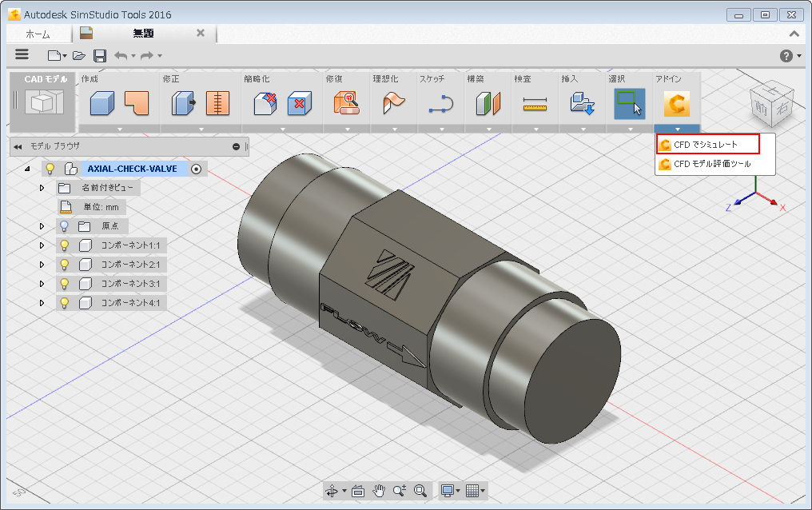
Task: Expand the スケッチ panel dropdown
Action: coord(441,129)
